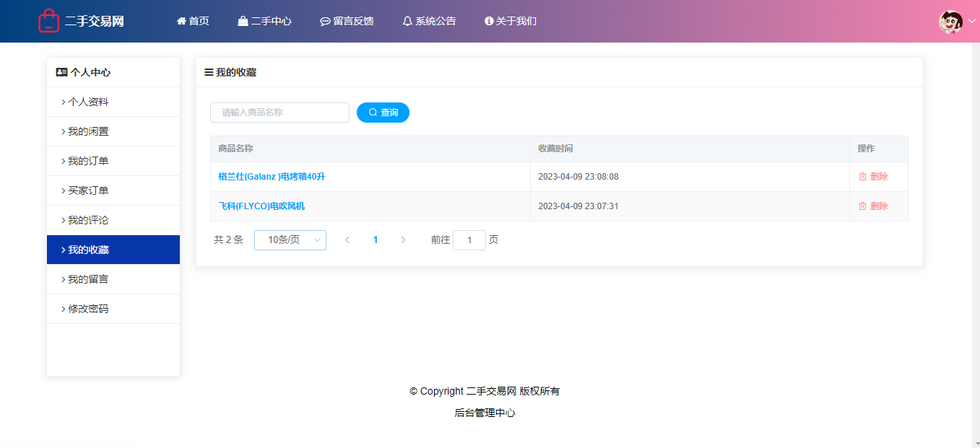The image size is (980, 448).
Task: Go to 首页 home in navbar
Action: [193, 21]
